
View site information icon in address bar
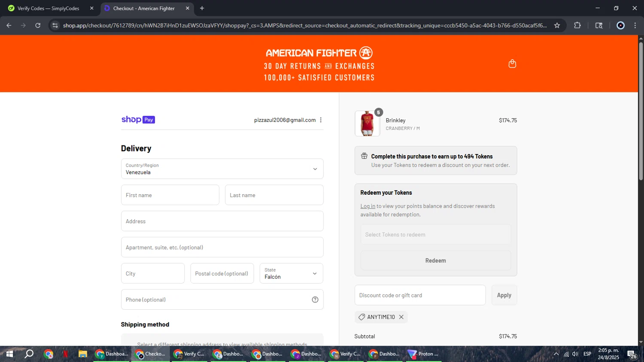[55, 25]
